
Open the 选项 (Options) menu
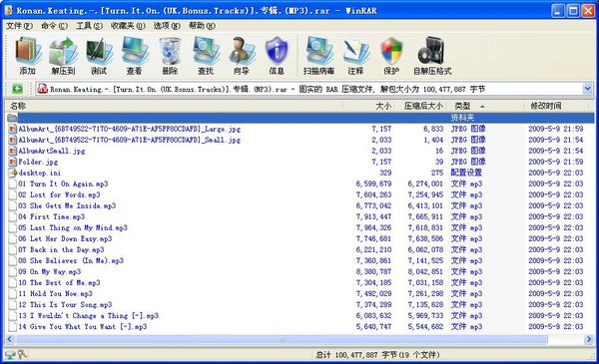click(x=167, y=26)
